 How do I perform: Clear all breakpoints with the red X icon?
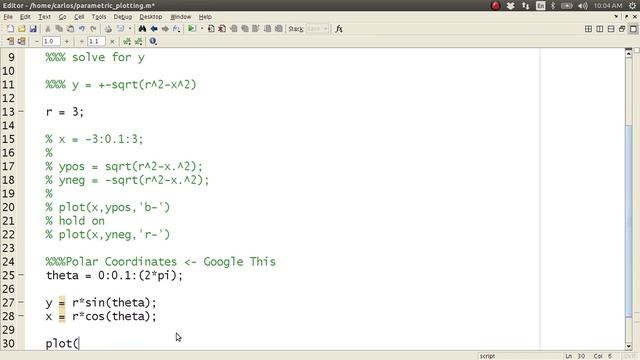tap(222, 29)
